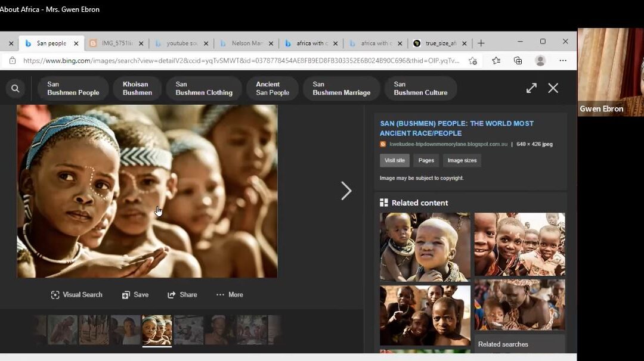Screen dimensions: 644x361
Task: Close the Nelson Man tab
Action: click(271, 43)
